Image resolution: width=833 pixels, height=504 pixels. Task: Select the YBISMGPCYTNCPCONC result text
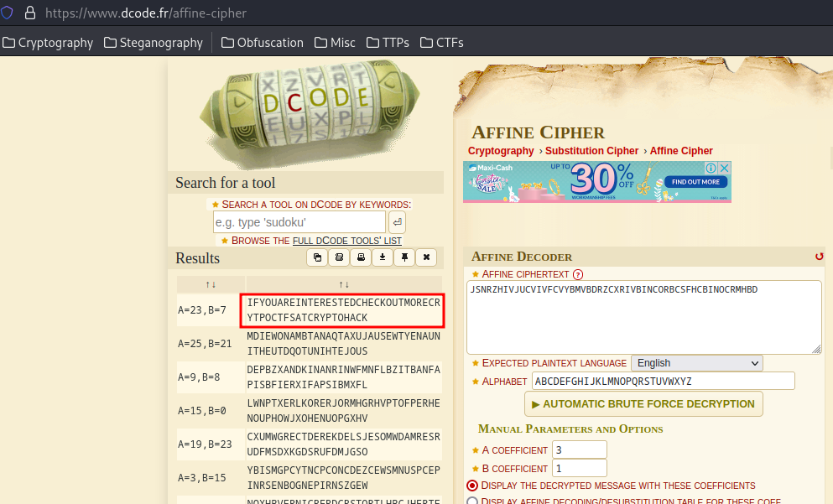click(343, 477)
